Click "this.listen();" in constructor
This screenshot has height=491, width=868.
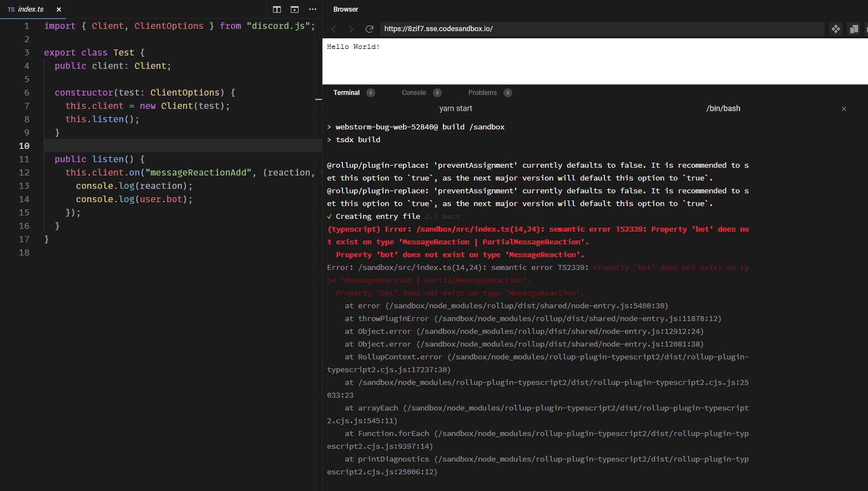pyautogui.click(x=103, y=119)
